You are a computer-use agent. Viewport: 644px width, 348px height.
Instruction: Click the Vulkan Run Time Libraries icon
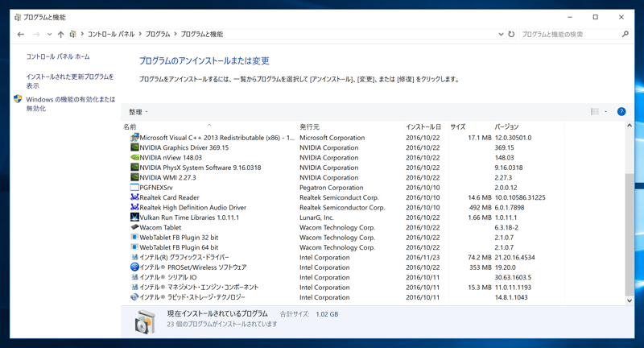pos(134,217)
